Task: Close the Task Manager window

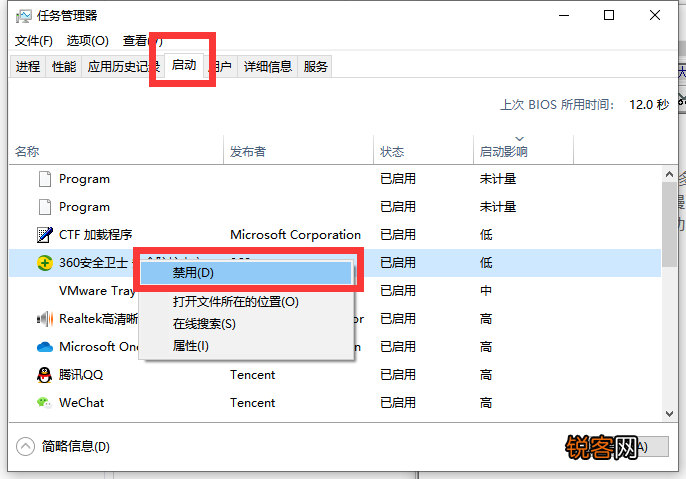Action: [x=654, y=16]
